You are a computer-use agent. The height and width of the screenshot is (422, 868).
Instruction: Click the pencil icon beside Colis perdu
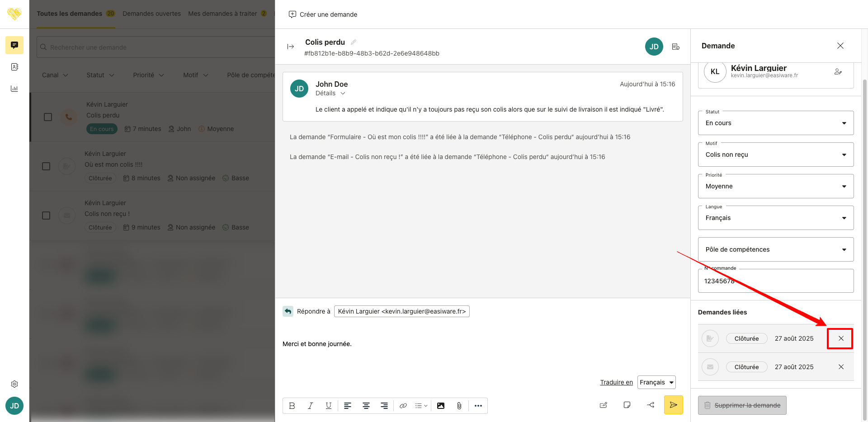tap(354, 42)
